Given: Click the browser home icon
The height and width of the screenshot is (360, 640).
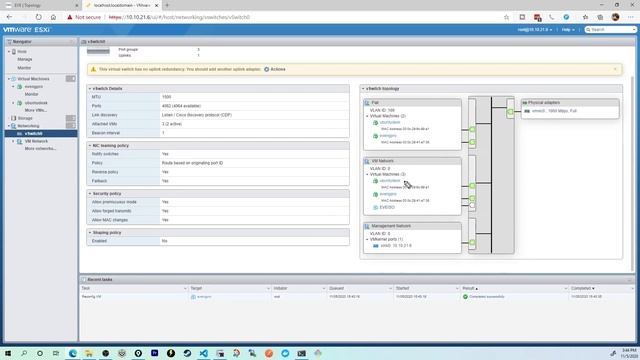Looking at the screenshot, I should [53, 17].
